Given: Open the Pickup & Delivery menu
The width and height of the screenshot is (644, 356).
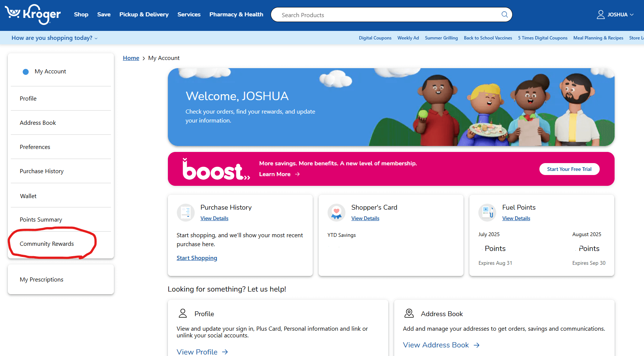Looking at the screenshot, I should click(144, 15).
